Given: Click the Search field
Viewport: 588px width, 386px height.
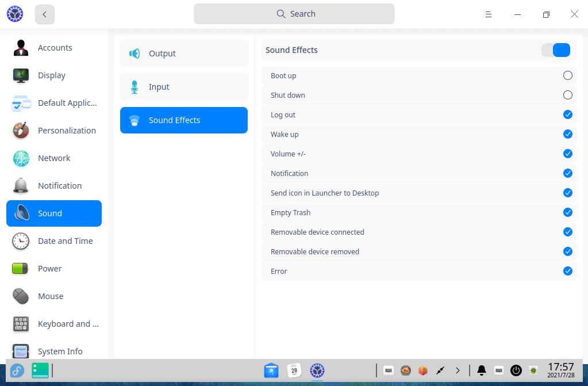Looking at the screenshot, I should tap(294, 14).
